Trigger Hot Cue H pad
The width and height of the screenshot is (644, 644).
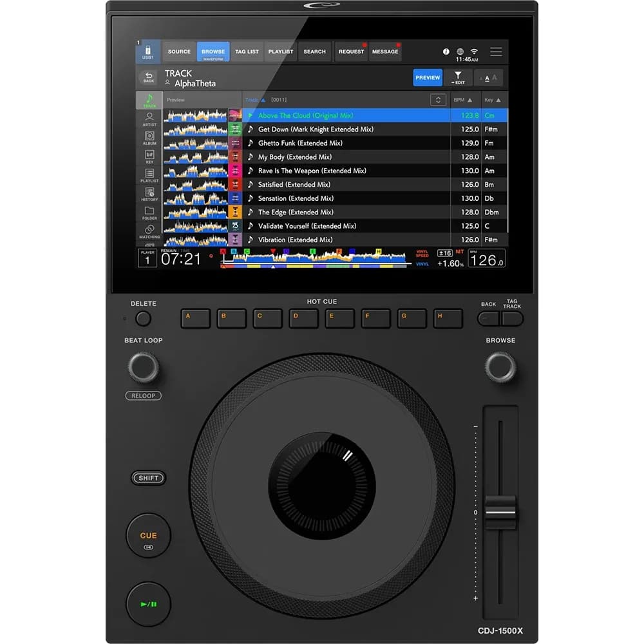448,318
